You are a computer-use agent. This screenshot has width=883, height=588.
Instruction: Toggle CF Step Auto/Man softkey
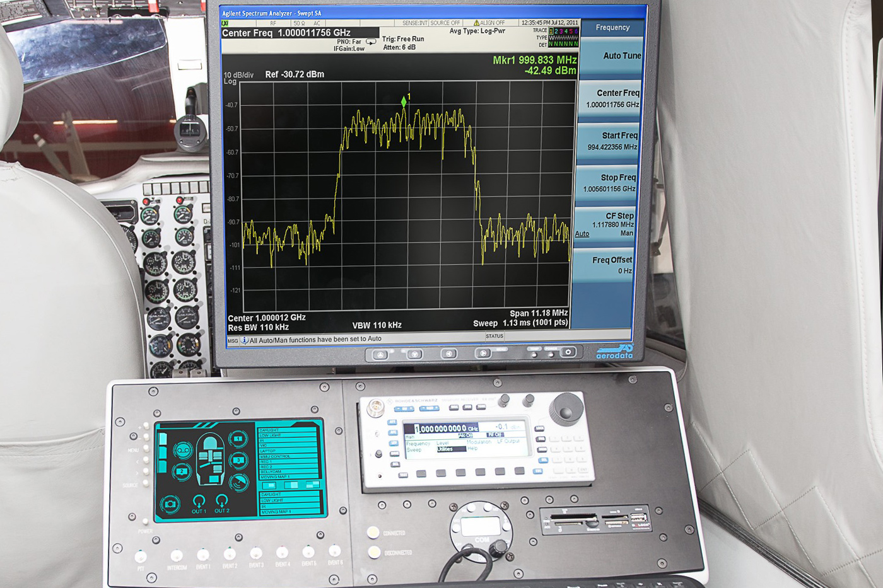point(606,225)
